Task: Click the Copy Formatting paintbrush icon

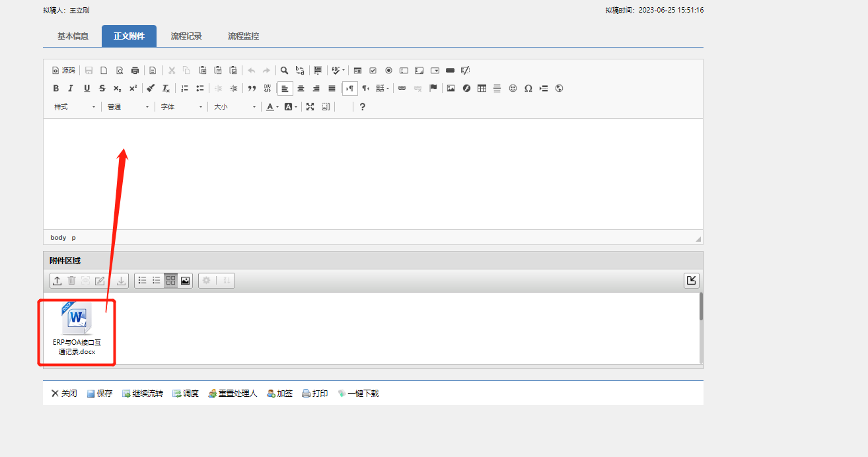Action: click(151, 88)
